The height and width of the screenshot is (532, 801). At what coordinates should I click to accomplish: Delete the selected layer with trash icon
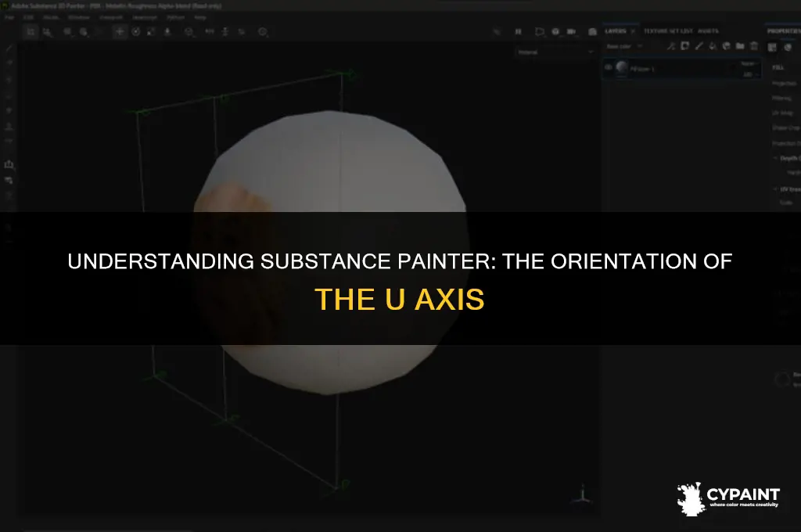[754, 46]
